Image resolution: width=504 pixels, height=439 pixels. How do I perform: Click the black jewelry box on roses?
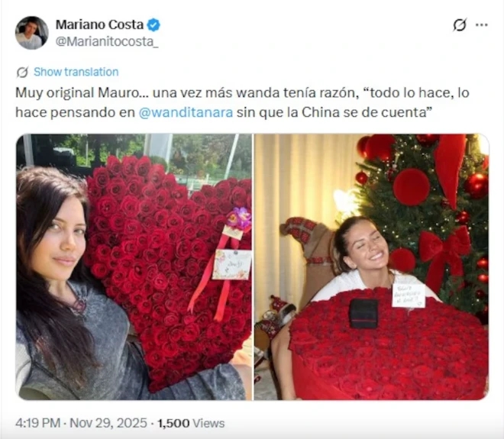(363, 313)
